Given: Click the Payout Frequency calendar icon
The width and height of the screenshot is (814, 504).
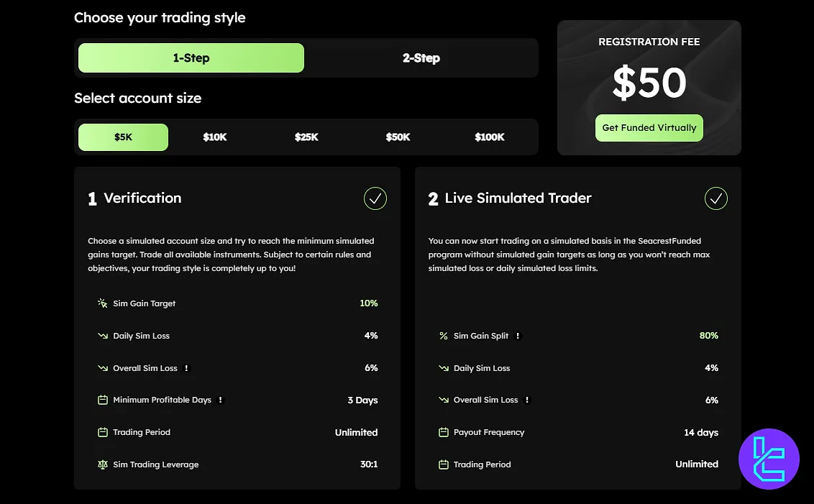Looking at the screenshot, I should 443,432.
